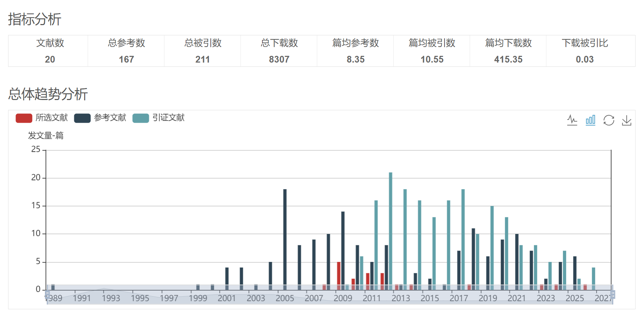Click the 总参考数 value 167
644x316 pixels.
(126, 59)
